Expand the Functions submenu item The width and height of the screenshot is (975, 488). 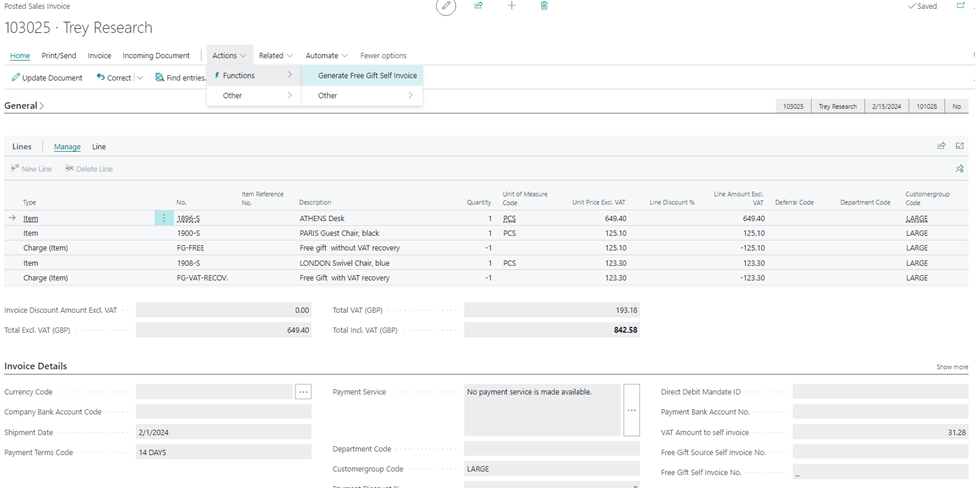[254, 76]
